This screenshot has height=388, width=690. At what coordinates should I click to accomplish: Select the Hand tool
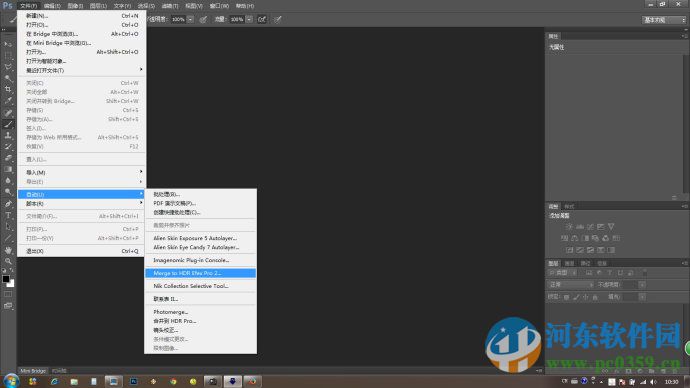tap(8, 250)
